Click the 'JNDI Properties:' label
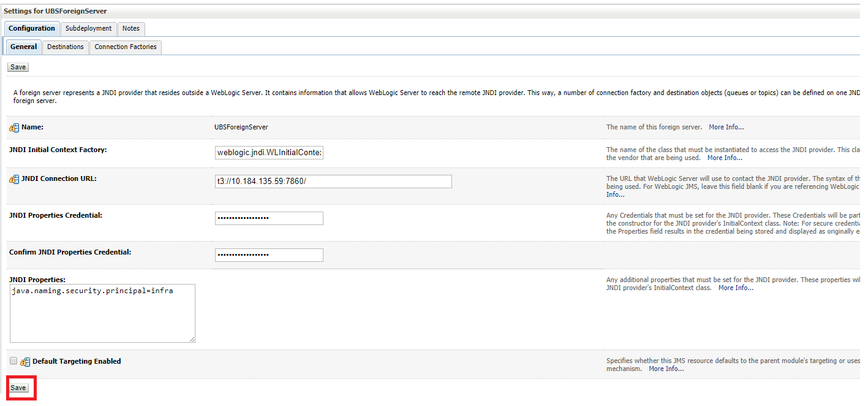Screen dimensions: 868x406 tap(37, 280)
